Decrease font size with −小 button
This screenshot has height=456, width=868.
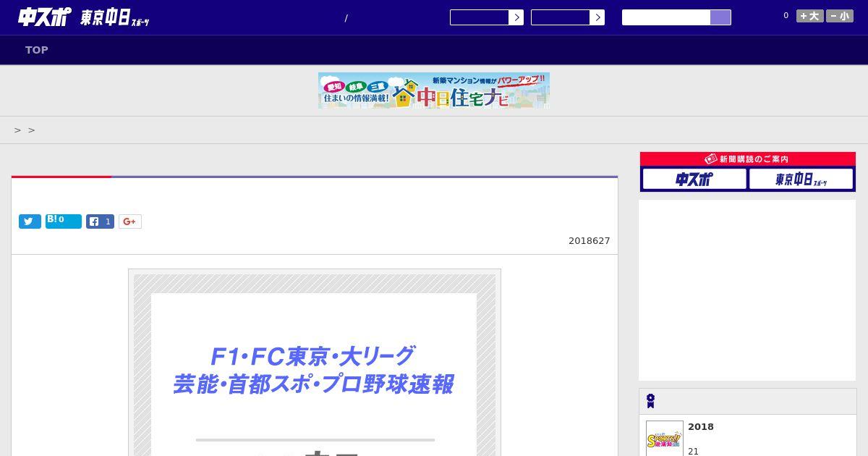(x=840, y=16)
